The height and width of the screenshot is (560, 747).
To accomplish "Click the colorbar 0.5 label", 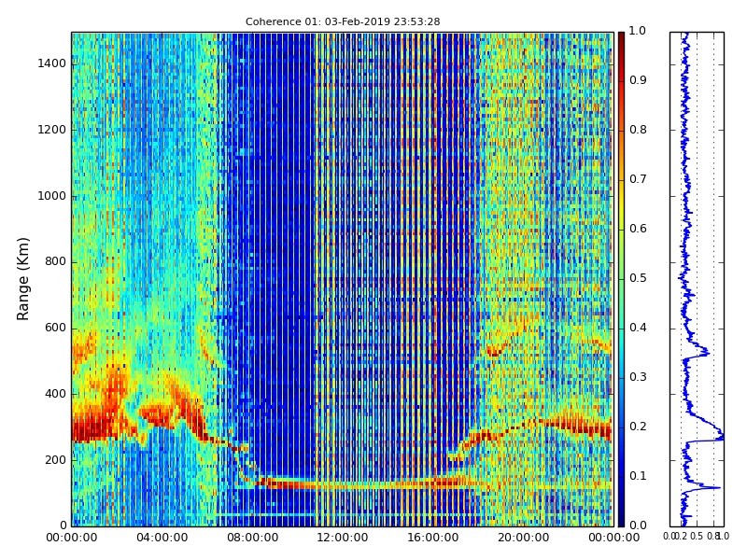I will [x=638, y=278].
